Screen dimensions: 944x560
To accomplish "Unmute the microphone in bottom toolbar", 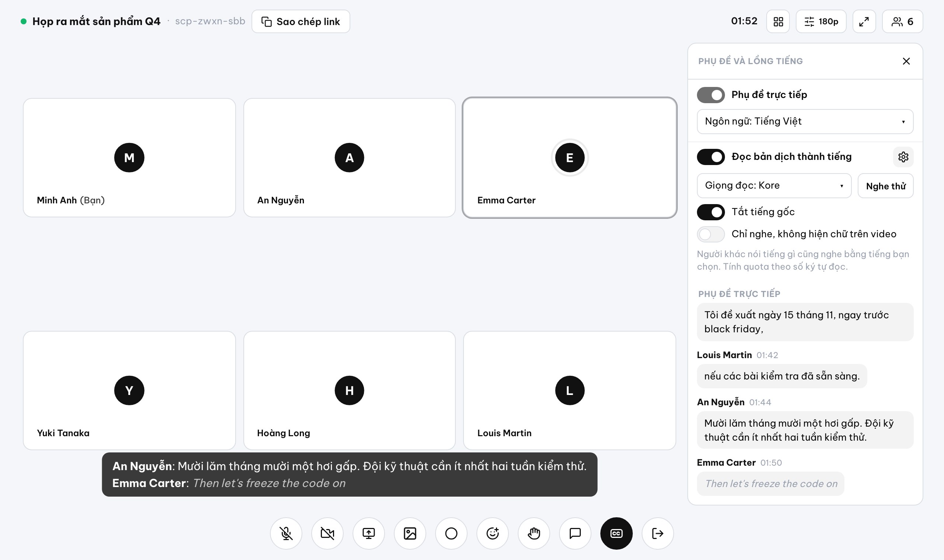I will click(286, 533).
